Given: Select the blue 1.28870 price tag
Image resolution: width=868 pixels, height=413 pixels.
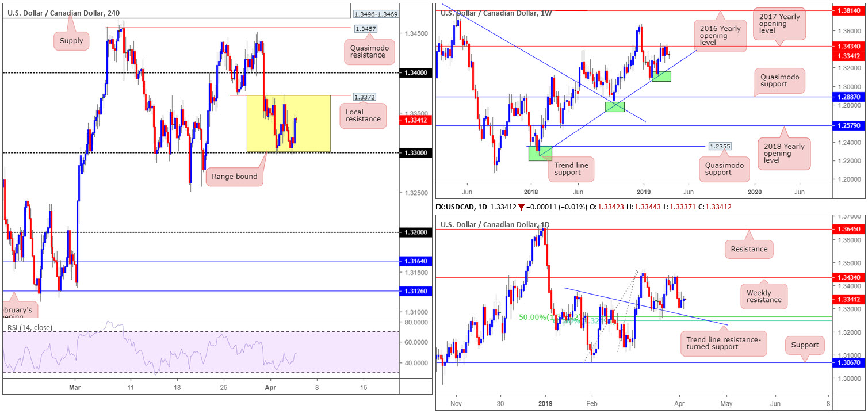Looking at the screenshot, I should pyautogui.click(x=849, y=97).
